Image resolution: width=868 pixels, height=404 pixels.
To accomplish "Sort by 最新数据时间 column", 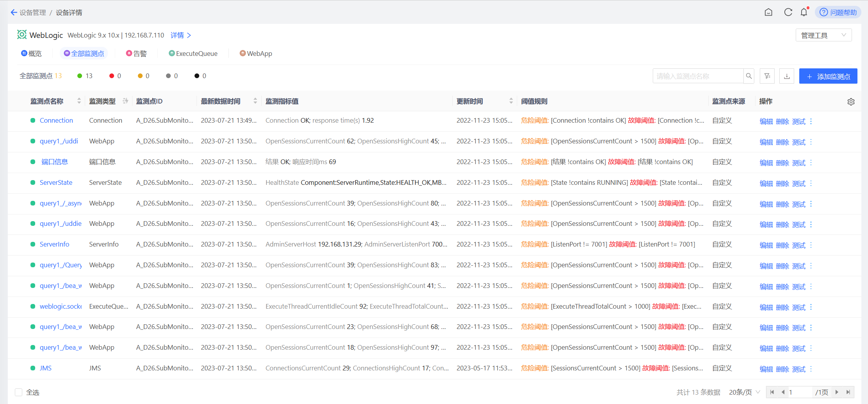I will (255, 101).
